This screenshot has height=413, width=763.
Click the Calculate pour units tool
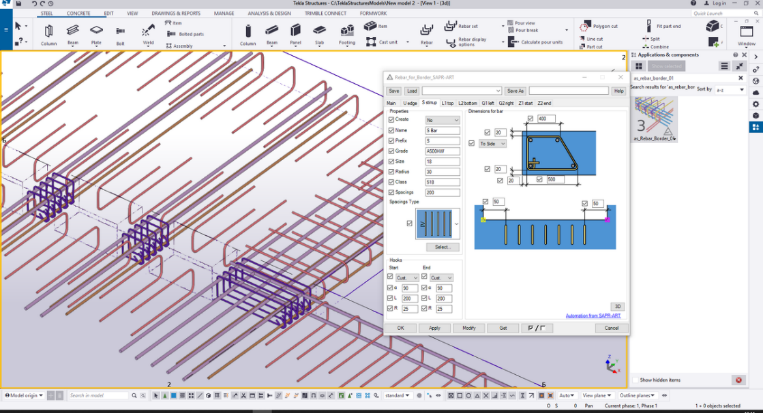pos(535,42)
